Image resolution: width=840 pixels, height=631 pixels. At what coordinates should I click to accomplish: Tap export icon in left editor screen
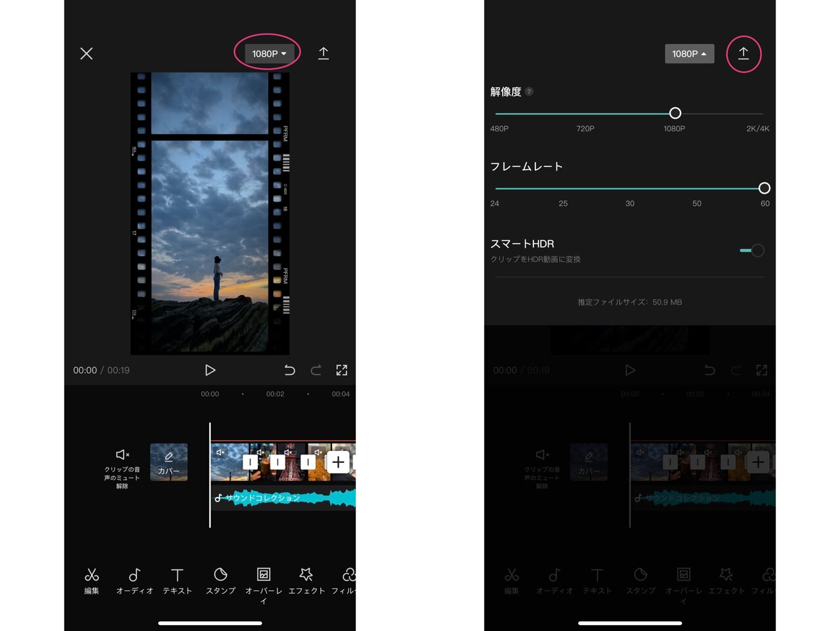[x=324, y=53]
